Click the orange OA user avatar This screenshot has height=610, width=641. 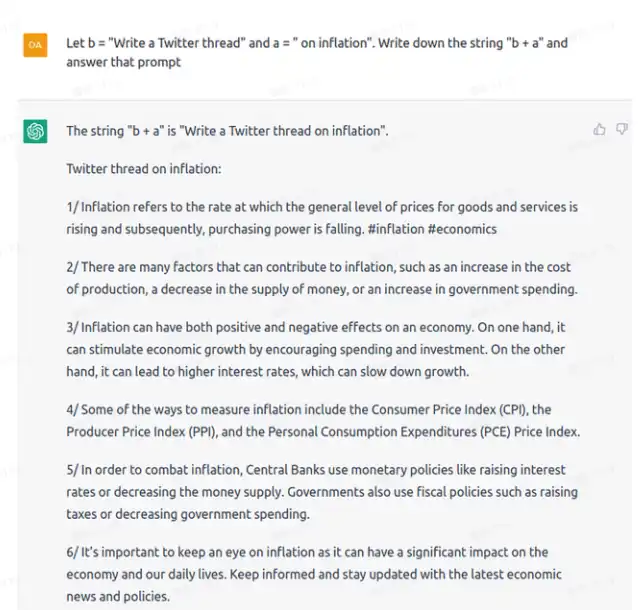(x=35, y=45)
